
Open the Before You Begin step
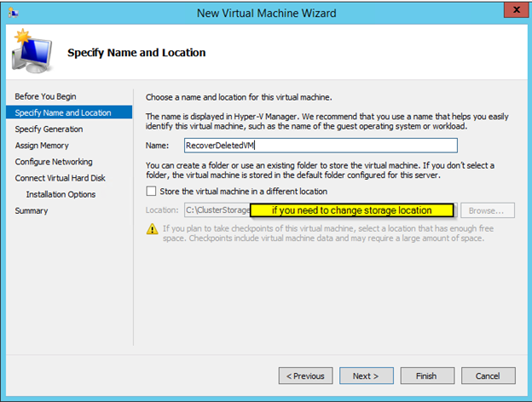click(45, 96)
